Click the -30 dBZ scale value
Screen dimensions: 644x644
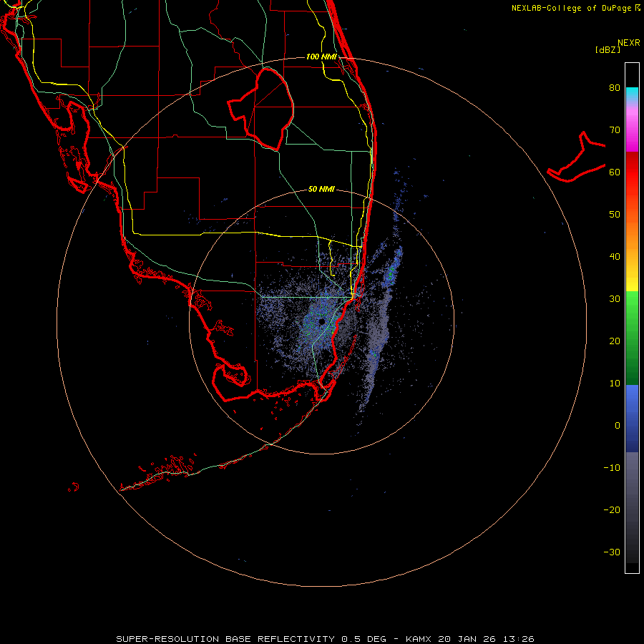(612, 552)
